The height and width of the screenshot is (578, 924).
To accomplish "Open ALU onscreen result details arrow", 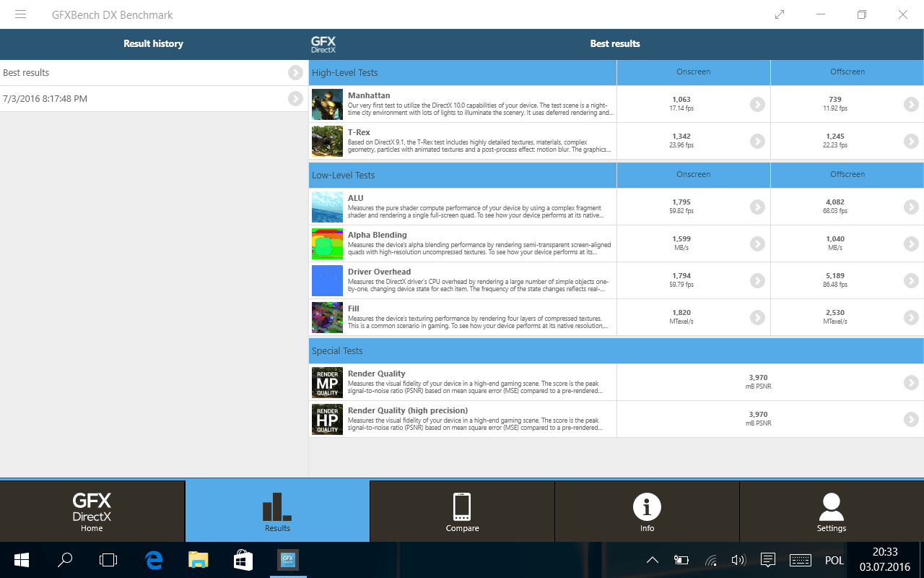I will pyautogui.click(x=757, y=207).
